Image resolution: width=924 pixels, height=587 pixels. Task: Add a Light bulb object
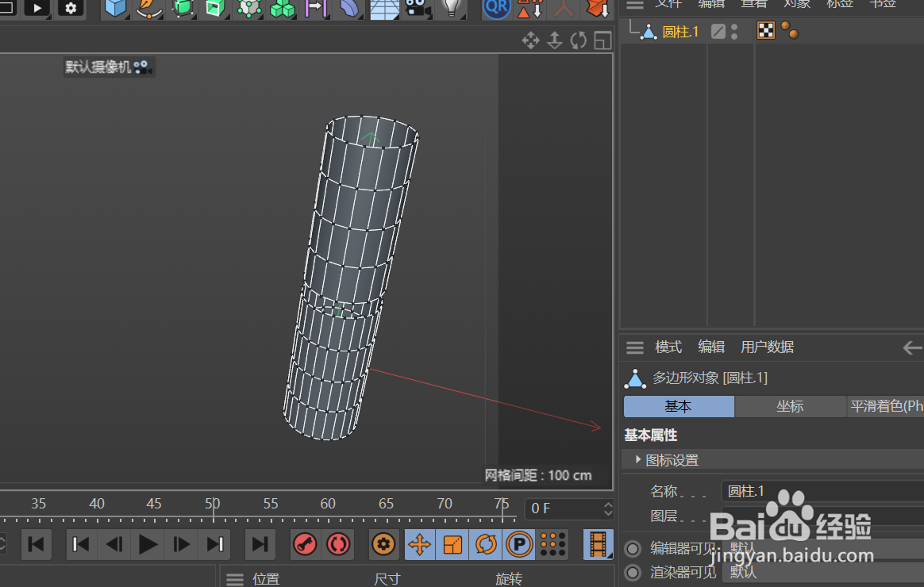click(x=452, y=8)
